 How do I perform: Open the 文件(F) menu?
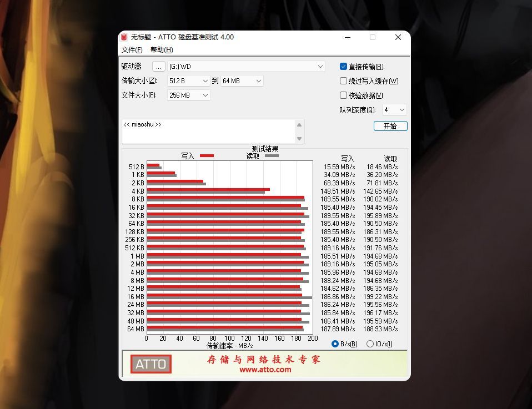(x=132, y=50)
